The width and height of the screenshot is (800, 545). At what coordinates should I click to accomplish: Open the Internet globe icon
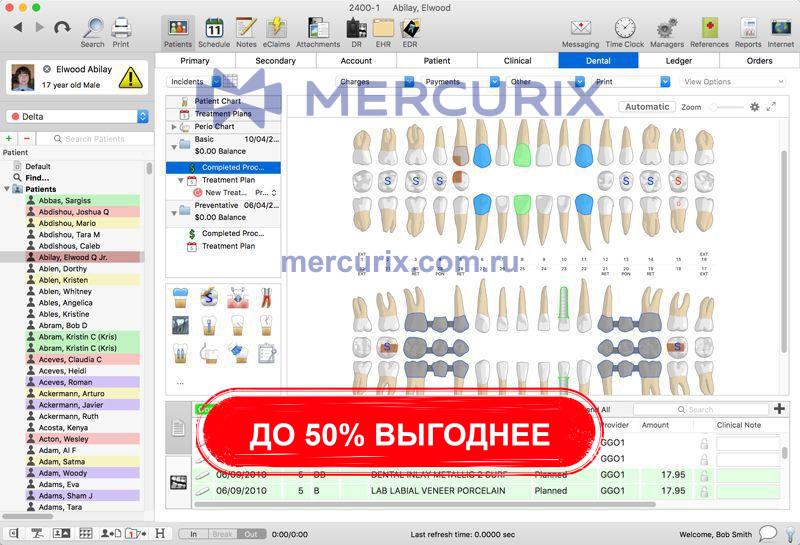coord(781,32)
